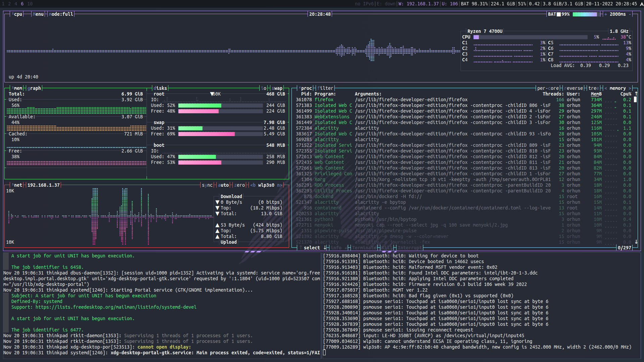Jump down with process list bottom arrow
Image resolution: width=644 pixels, height=362 pixels.
pyautogui.click(x=636, y=242)
